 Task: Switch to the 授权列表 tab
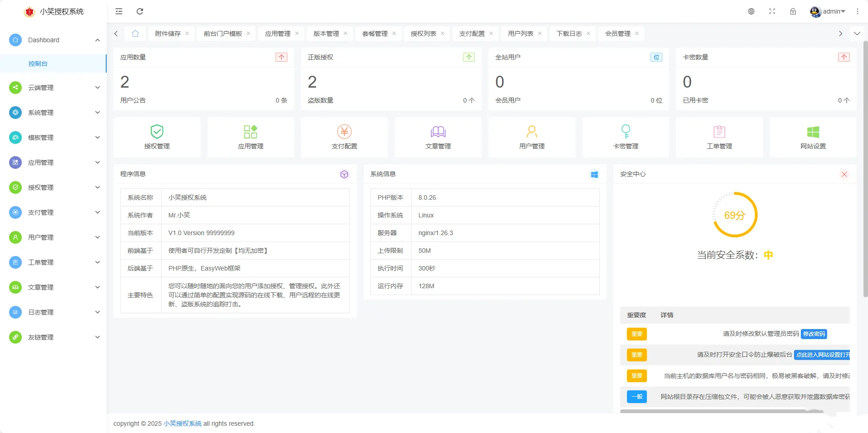pyautogui.click(x=423, y=34)
